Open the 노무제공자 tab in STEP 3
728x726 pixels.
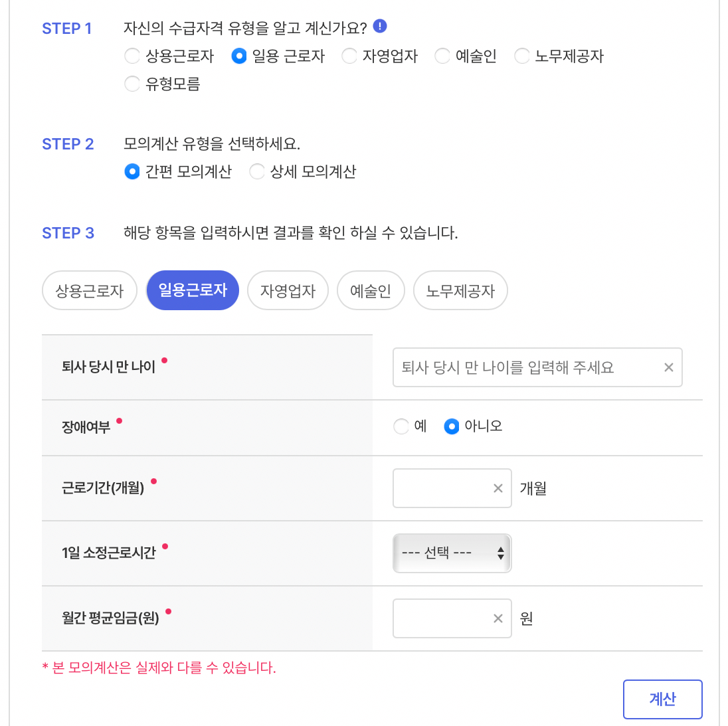pyautogui.click(x=460, y=290)
